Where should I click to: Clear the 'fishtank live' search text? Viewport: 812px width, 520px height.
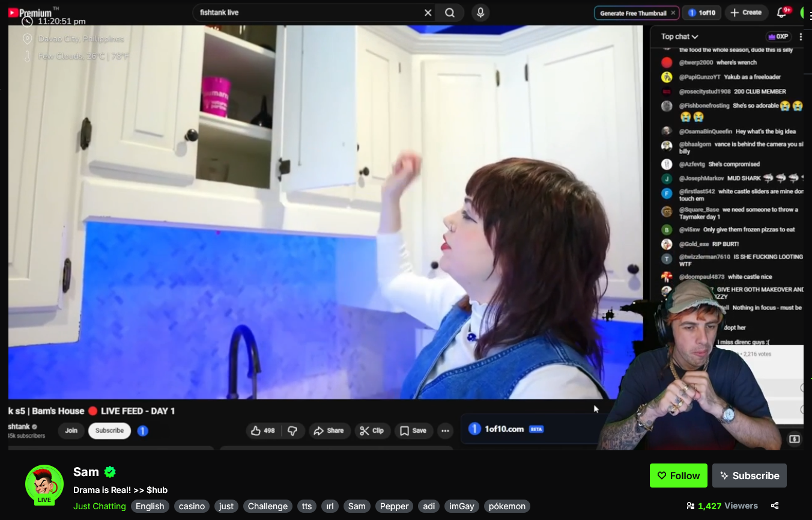(x=428, y=13)
